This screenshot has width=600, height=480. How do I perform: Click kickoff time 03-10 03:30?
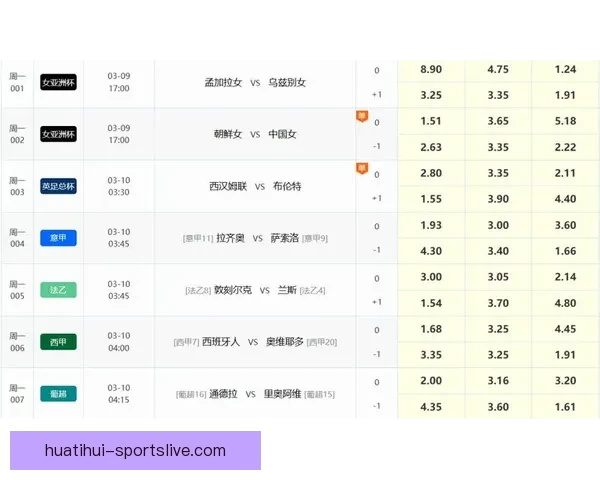(x=119, y=186)
